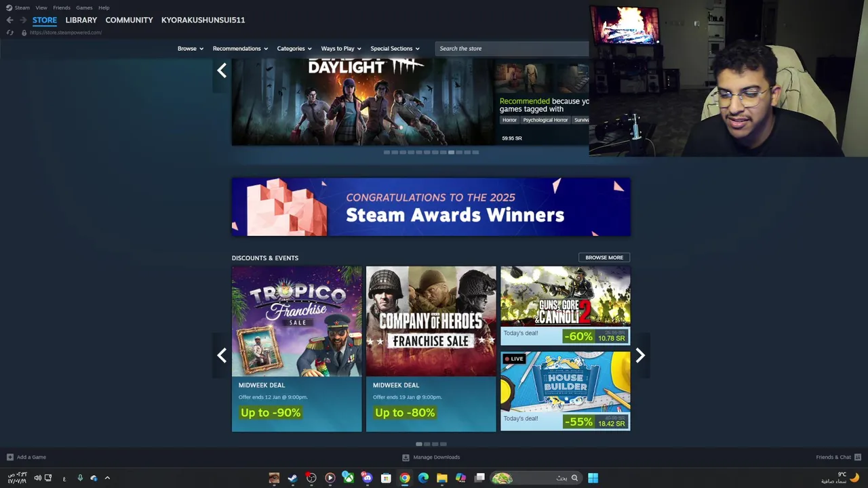Open Company of Heroes Franchise Sale card
868x488 pixels.
pos(431,349)
